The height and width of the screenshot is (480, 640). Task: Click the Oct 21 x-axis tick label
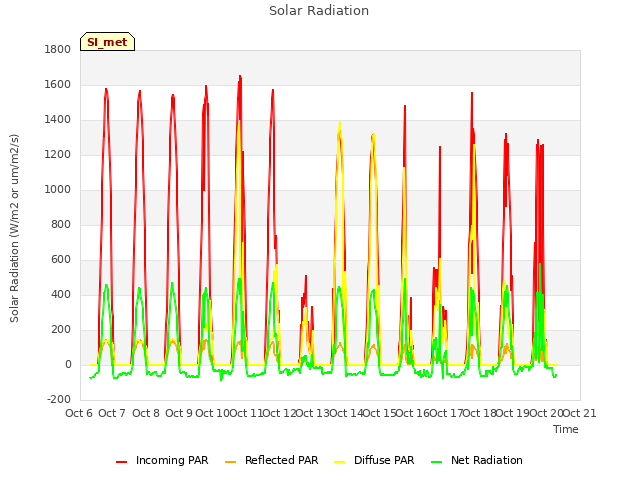[x=580, y=413]
